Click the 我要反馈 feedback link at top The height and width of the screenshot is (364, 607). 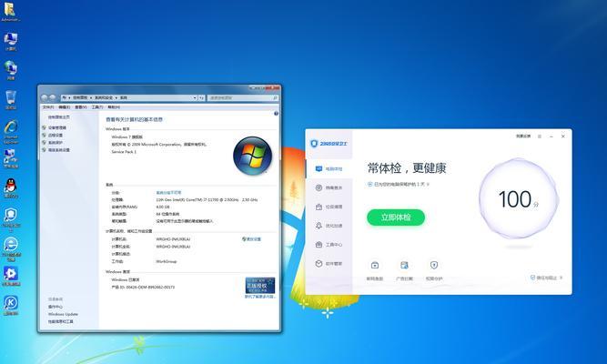tap(523, 136)
